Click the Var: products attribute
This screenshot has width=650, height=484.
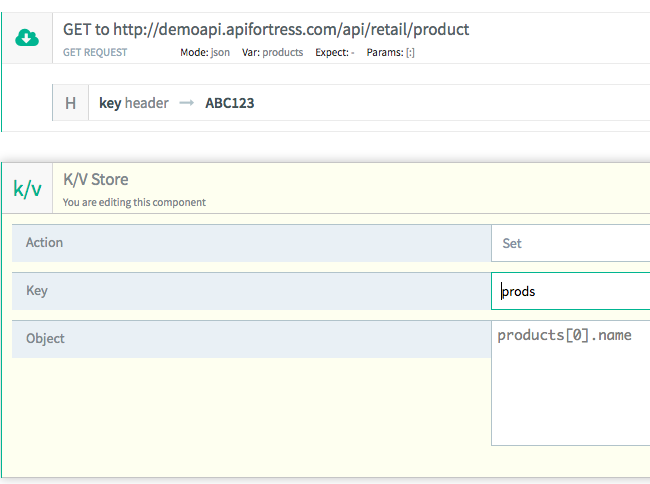pyautogui.click(x=272, y=52)
